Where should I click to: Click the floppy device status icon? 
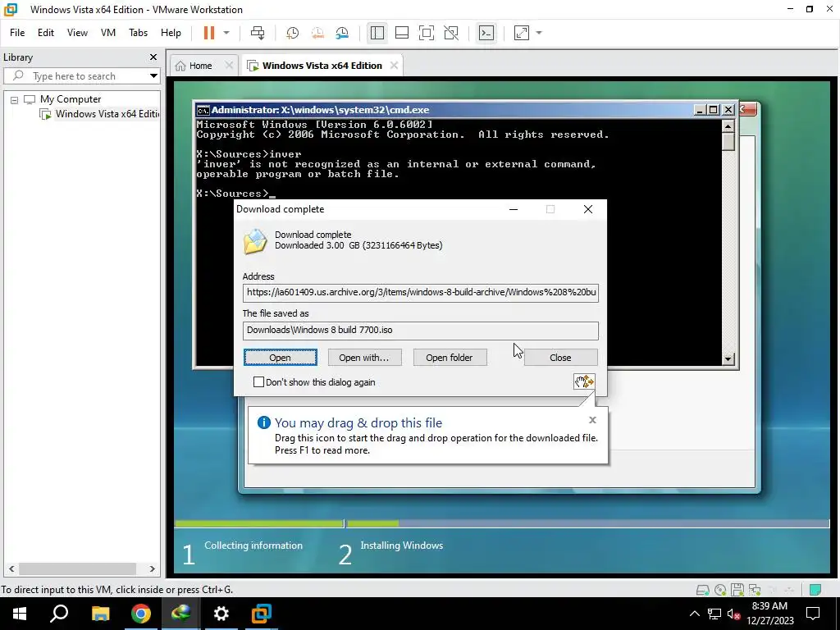pyautogui.click(x=737, y=590)
